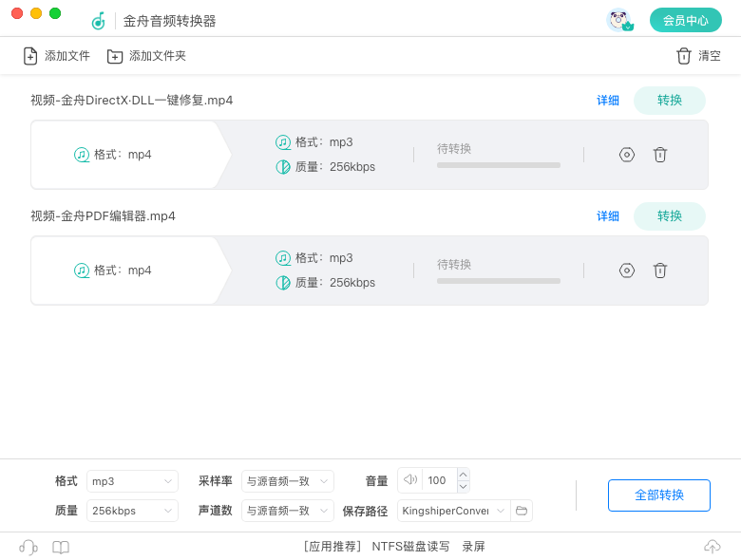Increase volume with the up stepper arrow
The width and height of the screenshot is (741, 560).
coord(464,475)
